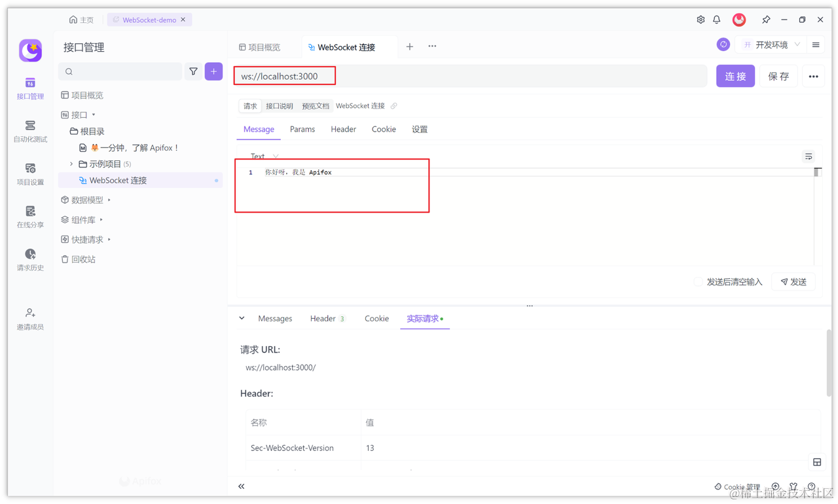838x504 pixels.
Task: Open 请求历史 in the sidebar
Action: [x=30, y=260]
